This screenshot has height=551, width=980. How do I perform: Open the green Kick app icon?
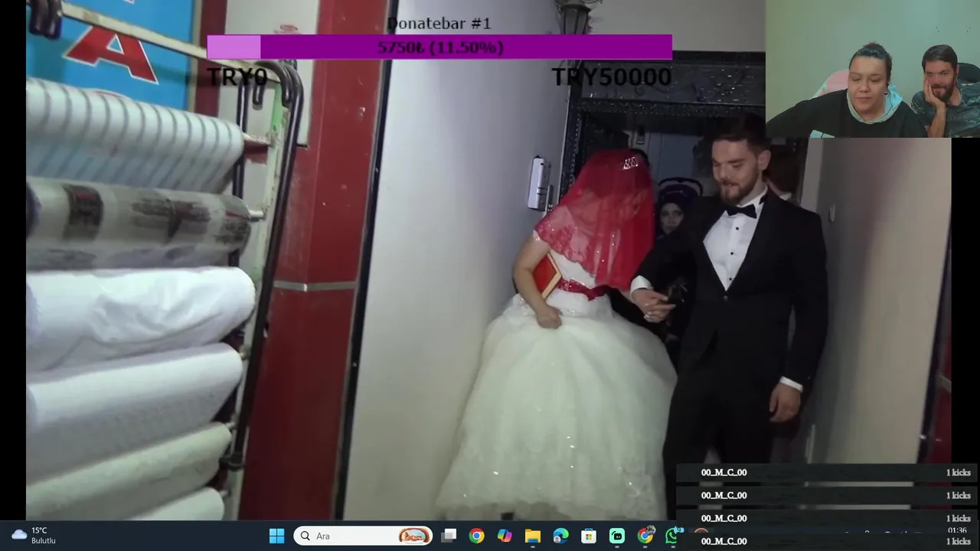617,536
